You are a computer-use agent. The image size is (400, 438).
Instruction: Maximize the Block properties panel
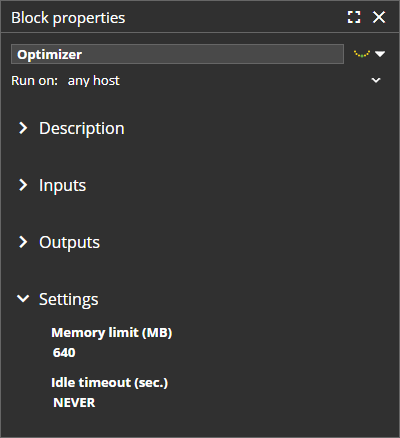click(354, 17)
